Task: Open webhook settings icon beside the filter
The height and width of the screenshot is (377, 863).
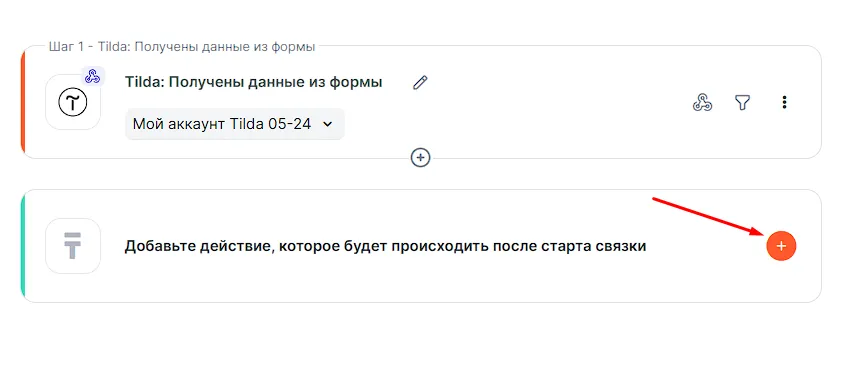Action: pyautogui.click(x=702, y=102)
